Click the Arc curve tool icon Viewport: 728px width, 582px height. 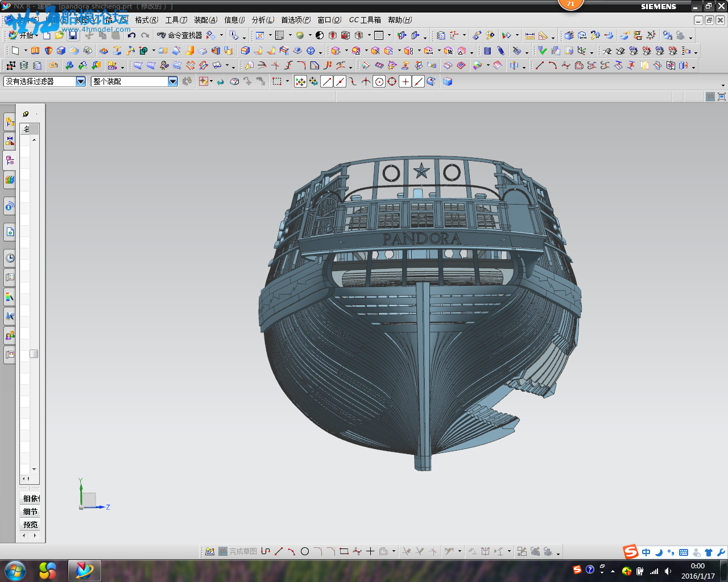pyautogui.click(x=552, y=65)
